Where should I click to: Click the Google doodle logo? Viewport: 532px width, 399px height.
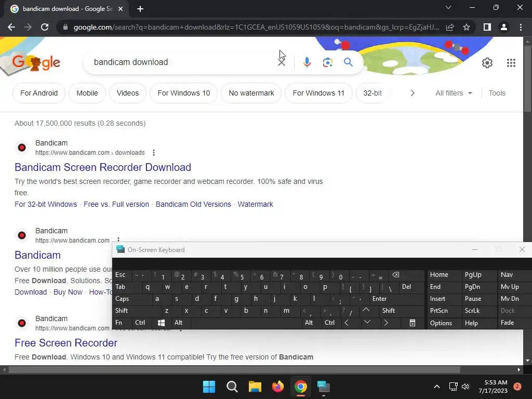[36, 62]
